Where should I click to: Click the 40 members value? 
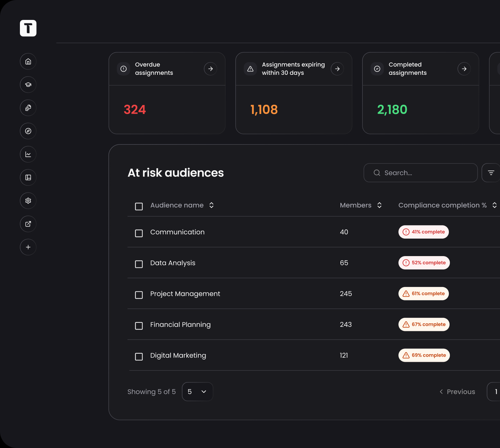coord(344,232)
